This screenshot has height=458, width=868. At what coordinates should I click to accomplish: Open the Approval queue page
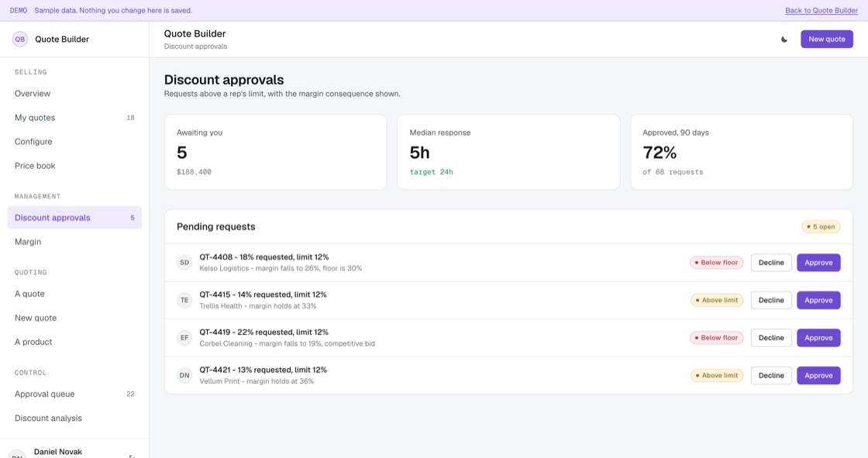pos(74,394)
